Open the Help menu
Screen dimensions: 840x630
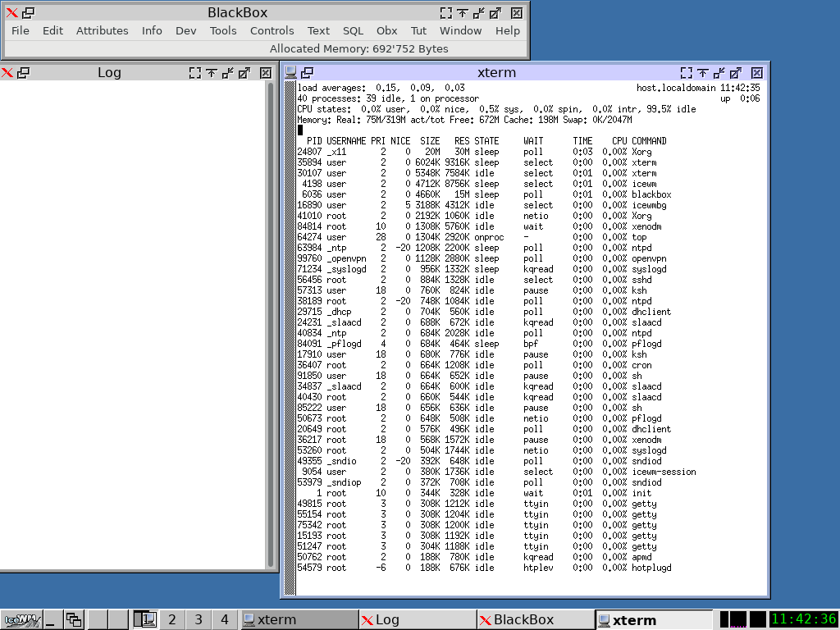coord(508,30)
